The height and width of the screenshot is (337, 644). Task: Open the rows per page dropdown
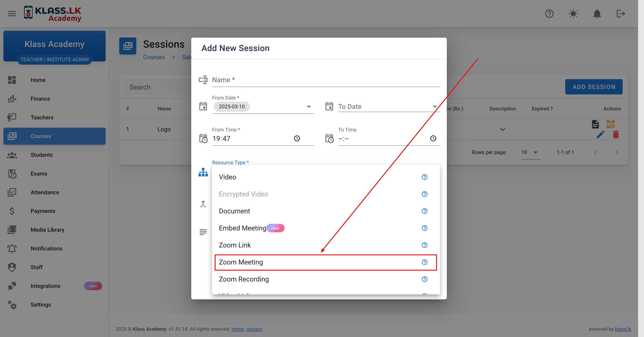pyautogui.click(x=530, y=152)
